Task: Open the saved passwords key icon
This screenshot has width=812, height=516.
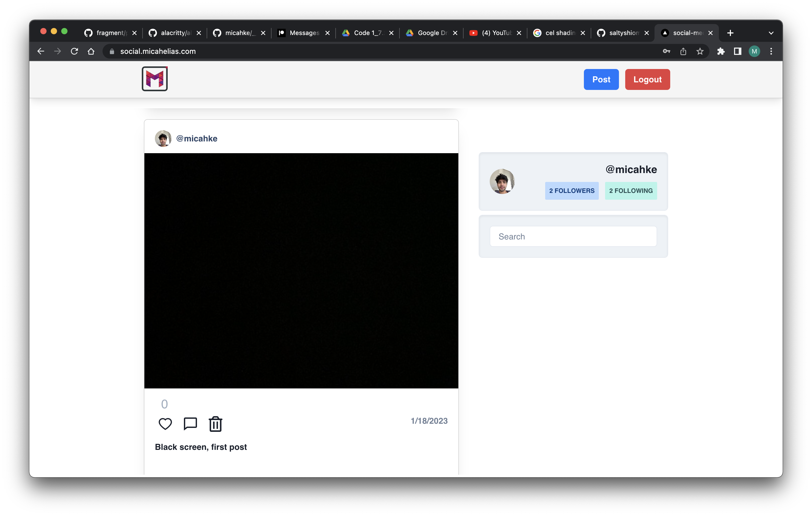Action: tap(666, 51)
